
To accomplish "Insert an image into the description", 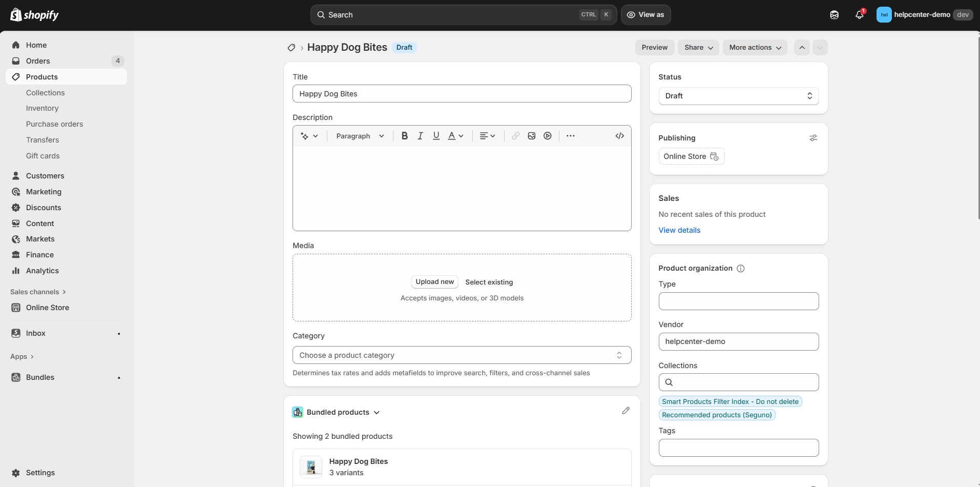I will pos(531,136).
